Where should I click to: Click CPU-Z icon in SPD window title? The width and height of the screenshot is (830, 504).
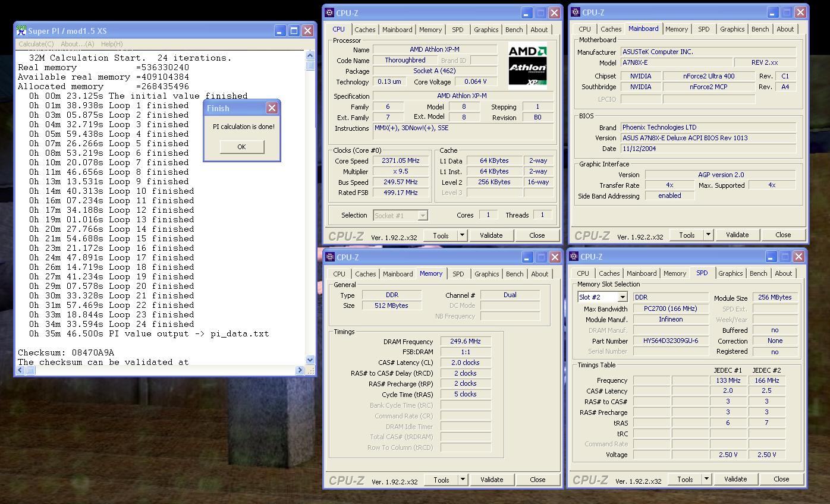(x=574, y=256)
